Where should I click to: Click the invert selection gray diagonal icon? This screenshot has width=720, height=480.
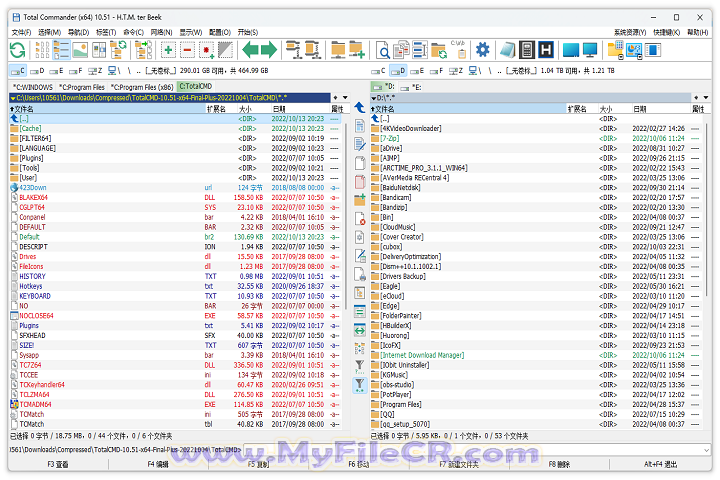click(x=225, y=50)
